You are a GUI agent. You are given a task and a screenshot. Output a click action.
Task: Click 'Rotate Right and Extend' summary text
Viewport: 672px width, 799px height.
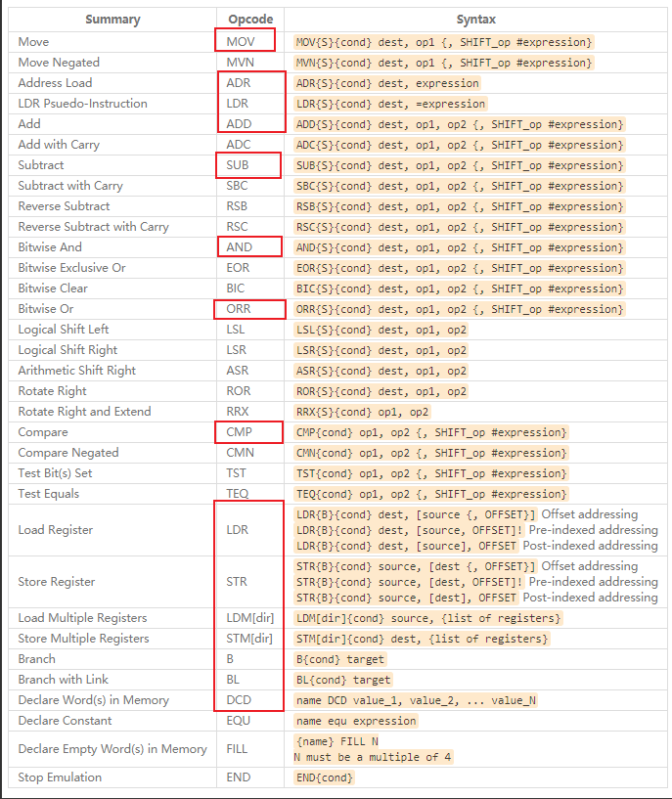[x=84, y=412]
